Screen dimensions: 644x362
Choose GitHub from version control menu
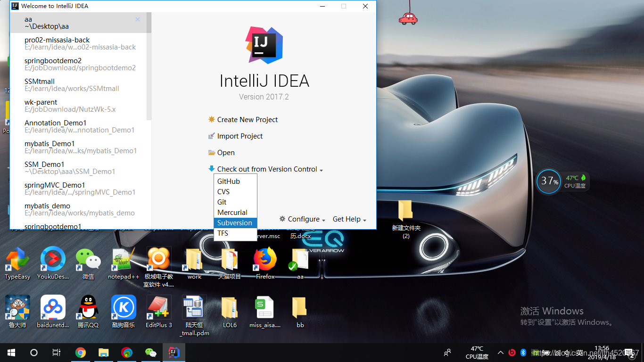click(x=235, y=181)
